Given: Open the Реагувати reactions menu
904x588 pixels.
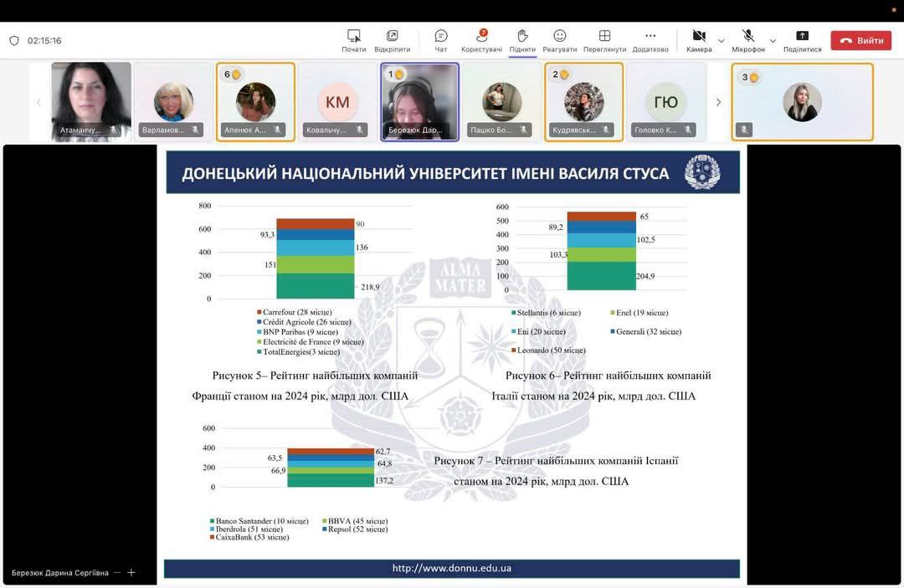Looking at the screenshot, I should pyautogui.click(x=560, y=41).
